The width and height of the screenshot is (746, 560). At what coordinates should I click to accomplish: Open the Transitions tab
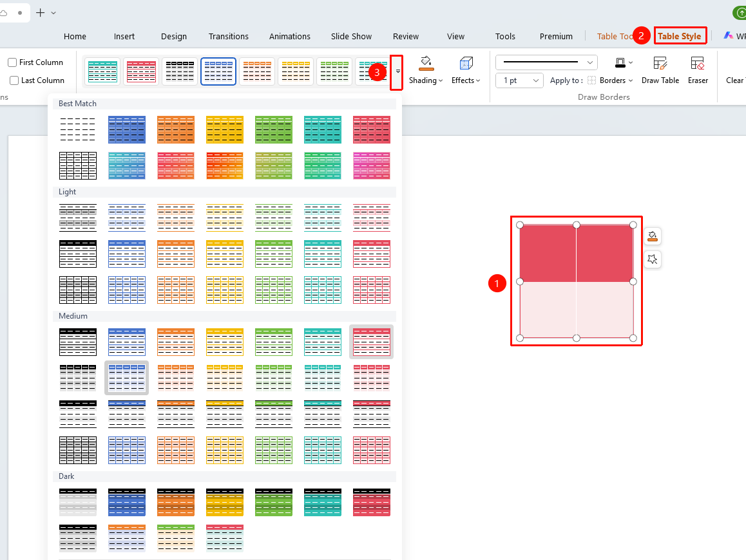(x=228, y=36)
